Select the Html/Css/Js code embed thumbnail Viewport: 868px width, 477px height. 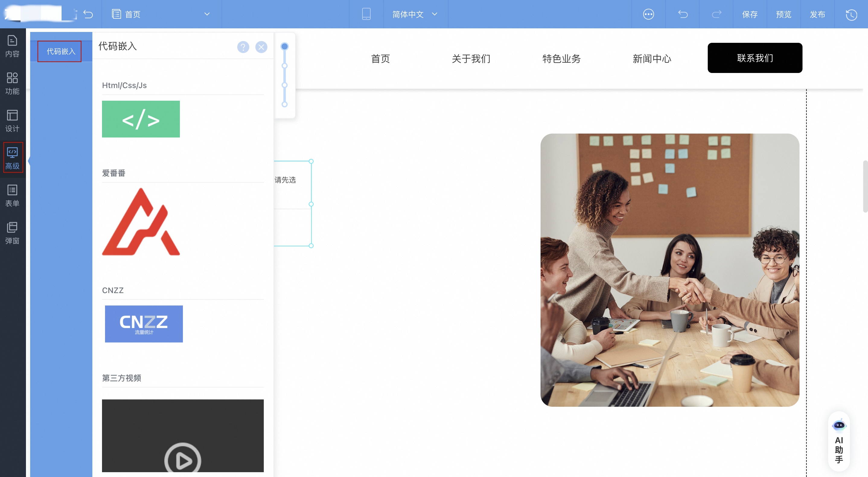click(141, 119)
